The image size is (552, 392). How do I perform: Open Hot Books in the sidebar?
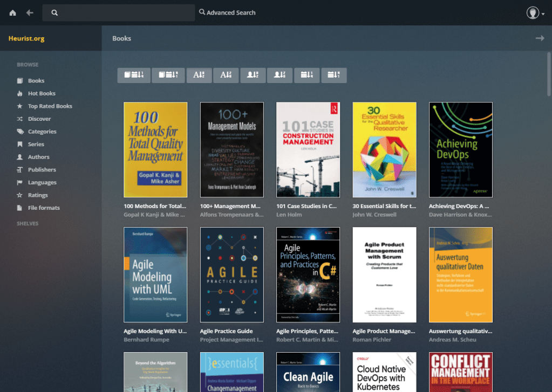[x=42, y=93]
